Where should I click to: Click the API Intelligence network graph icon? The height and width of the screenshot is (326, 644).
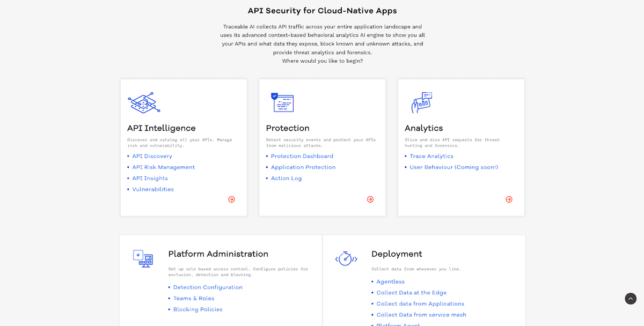(143, 103)
